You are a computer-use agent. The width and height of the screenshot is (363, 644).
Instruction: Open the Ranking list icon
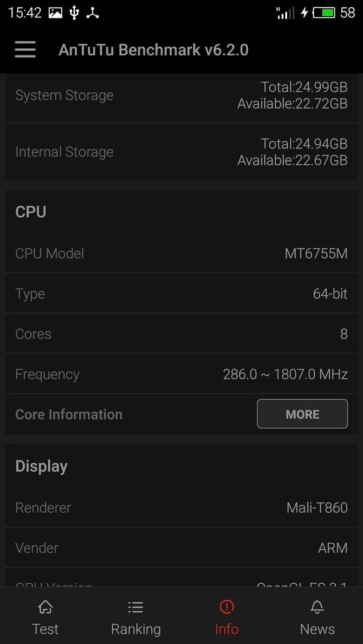coord(136,606)
